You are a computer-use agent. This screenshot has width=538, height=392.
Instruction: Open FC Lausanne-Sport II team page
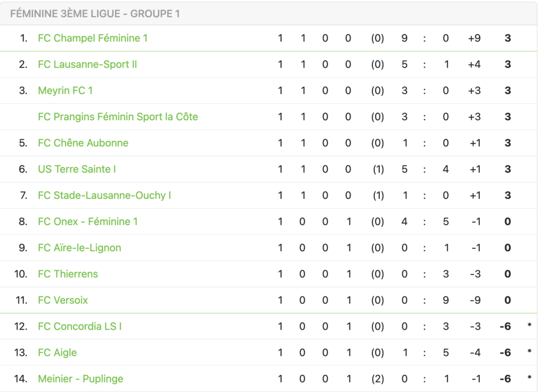[88, 65]
